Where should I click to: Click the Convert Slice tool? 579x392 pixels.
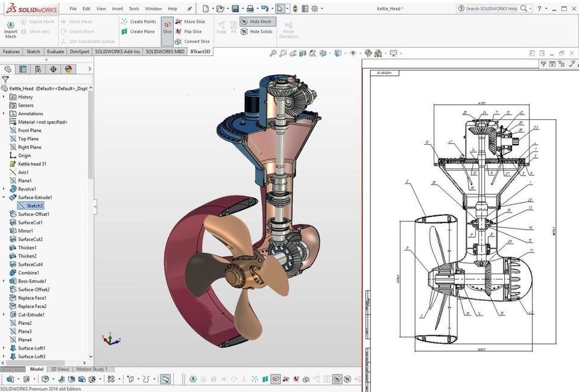192,42
